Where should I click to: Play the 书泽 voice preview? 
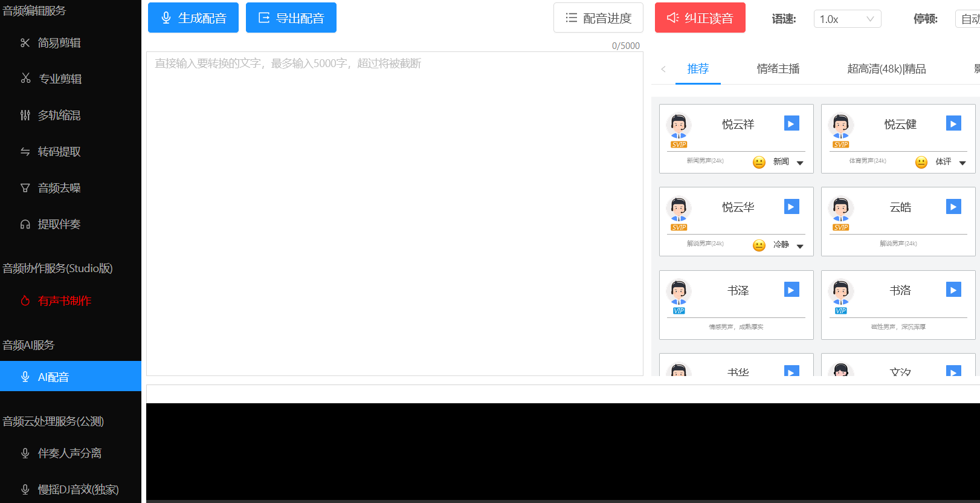pyautogui.click(x=791, y=290)
